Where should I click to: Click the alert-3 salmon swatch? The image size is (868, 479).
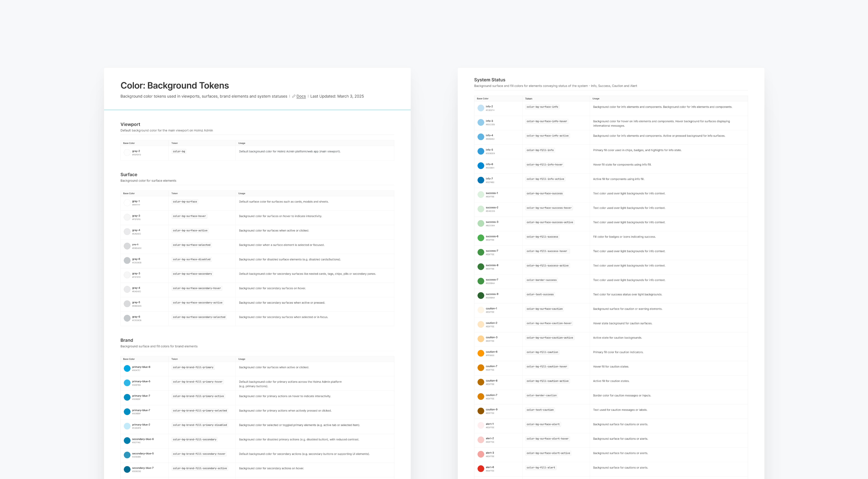(481, 454)
